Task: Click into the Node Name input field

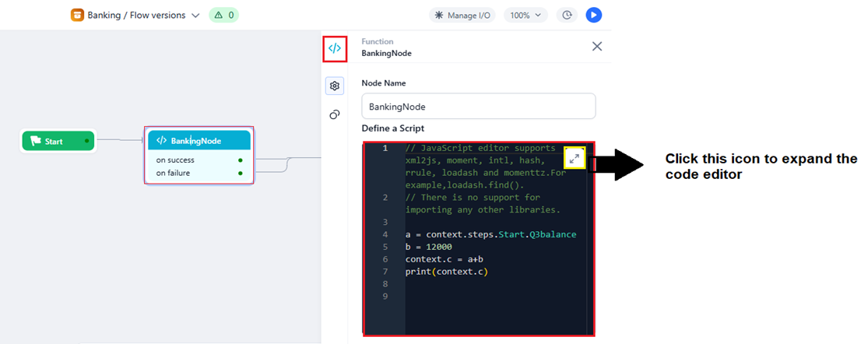Action: click(x=478, y=106)
